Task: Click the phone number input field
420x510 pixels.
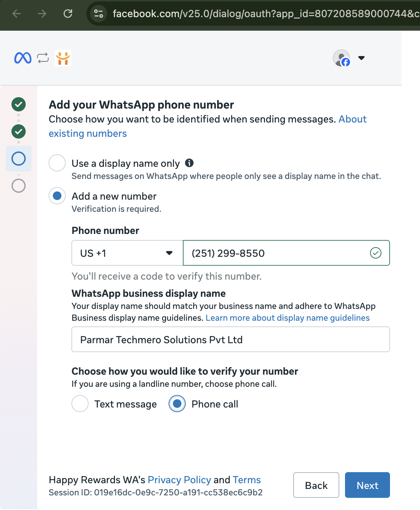Action: (x=286, y=253)
